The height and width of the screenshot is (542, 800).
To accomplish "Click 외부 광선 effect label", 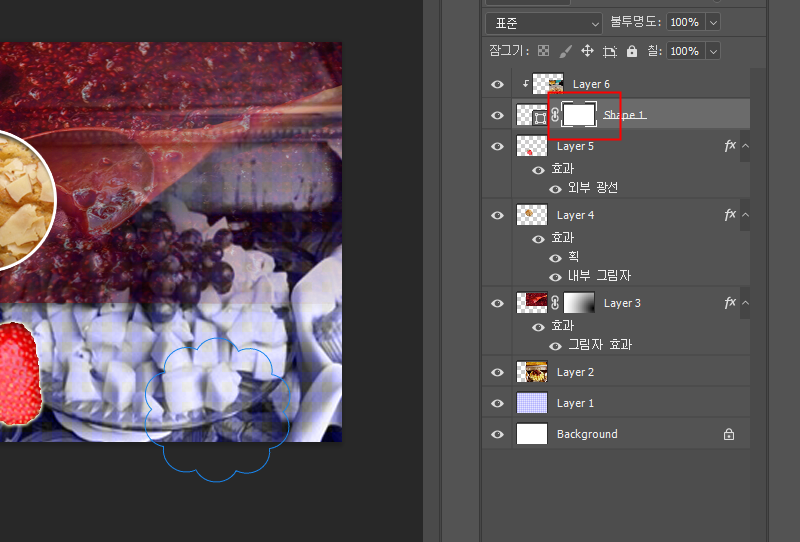I will coord(593,188).
